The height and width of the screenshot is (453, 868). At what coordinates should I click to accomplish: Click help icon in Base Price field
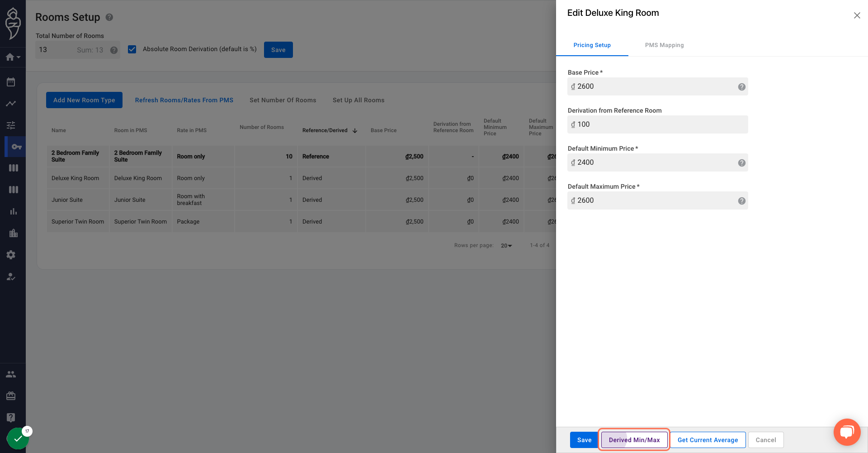[x=742, y=87]
